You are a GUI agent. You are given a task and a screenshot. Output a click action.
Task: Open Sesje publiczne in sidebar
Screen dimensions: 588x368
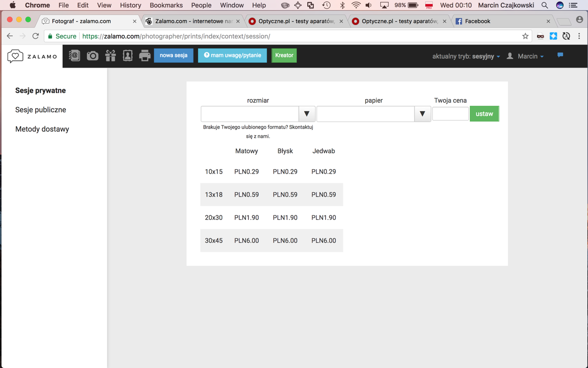tap(41, 110)
